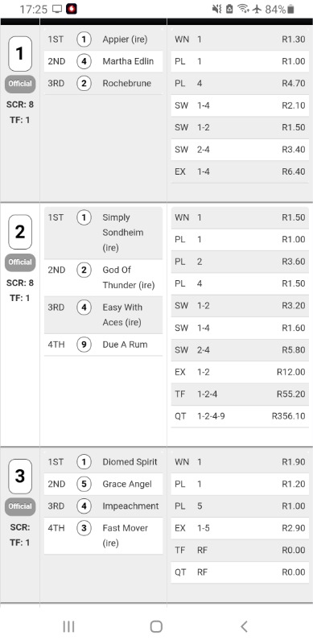Tap the race 1 number badge
This screenshot has height=644, width=313.
20,54
